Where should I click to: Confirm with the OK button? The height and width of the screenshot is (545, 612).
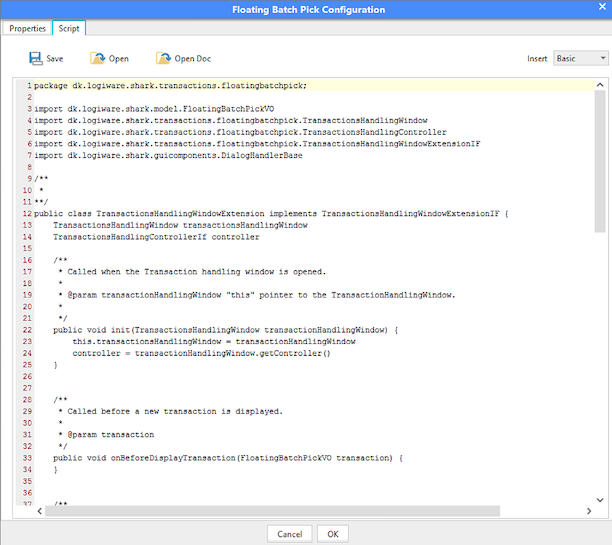[x=333, y=534]
